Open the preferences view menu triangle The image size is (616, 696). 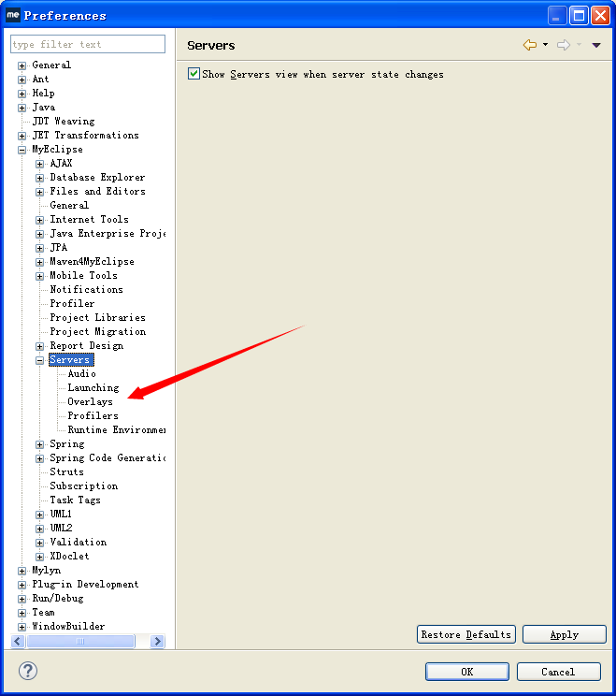point(596,45)
